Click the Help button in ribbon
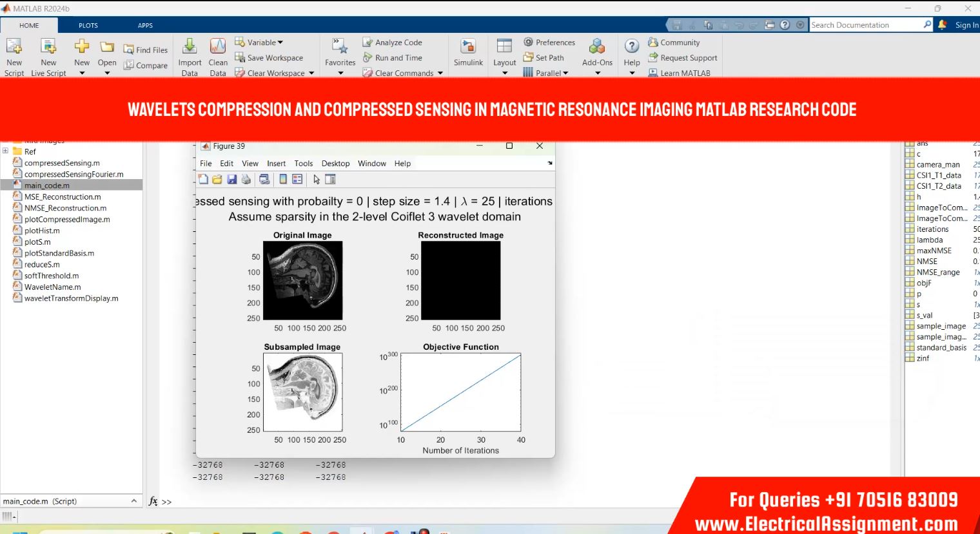The image size is (980, 534). [x=632, y=57]
